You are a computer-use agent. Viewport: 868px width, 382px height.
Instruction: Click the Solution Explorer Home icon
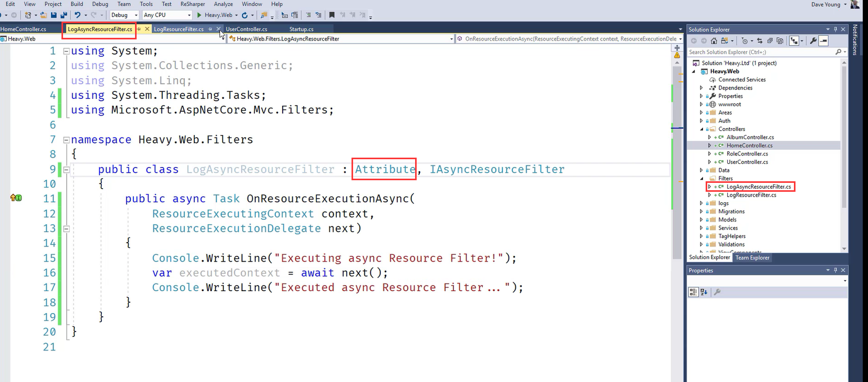click(x=714, y=41)
